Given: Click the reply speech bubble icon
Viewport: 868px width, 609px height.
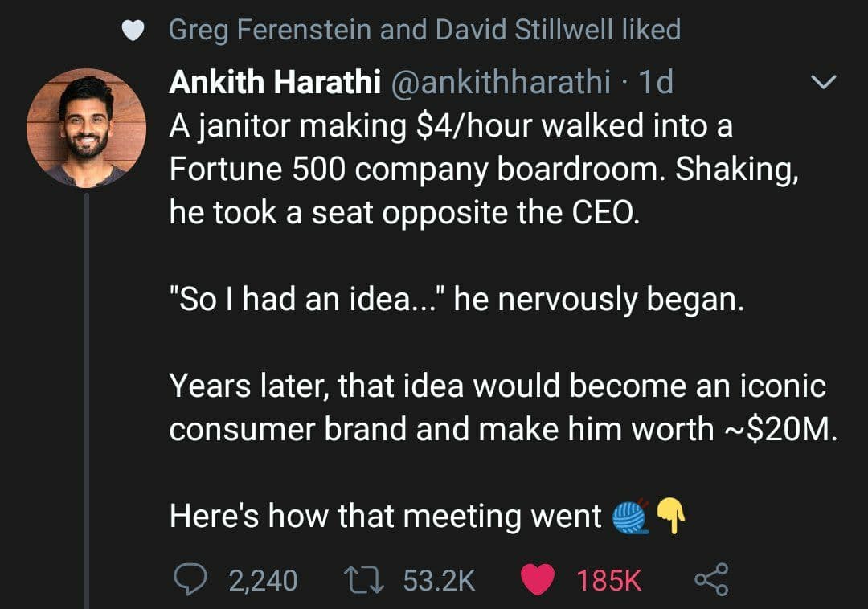Looking at the screenshot, I should tap(190, 580).
